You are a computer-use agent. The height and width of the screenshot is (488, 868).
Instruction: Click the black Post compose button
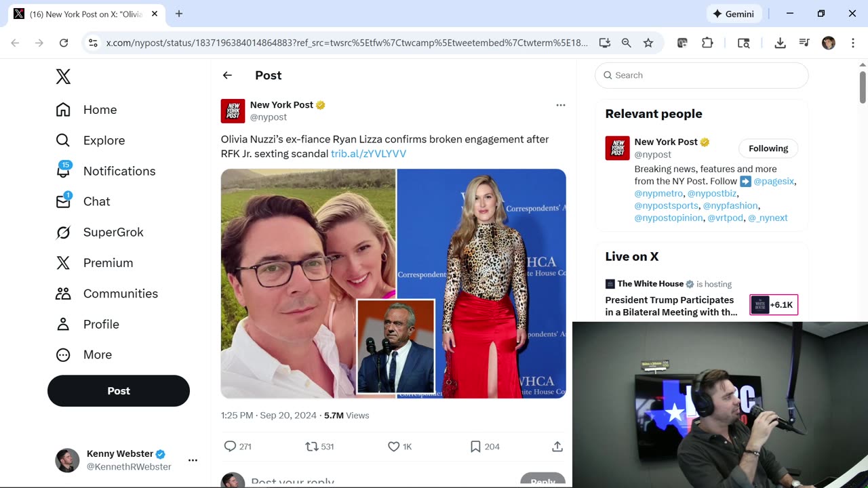click(119, 391)
